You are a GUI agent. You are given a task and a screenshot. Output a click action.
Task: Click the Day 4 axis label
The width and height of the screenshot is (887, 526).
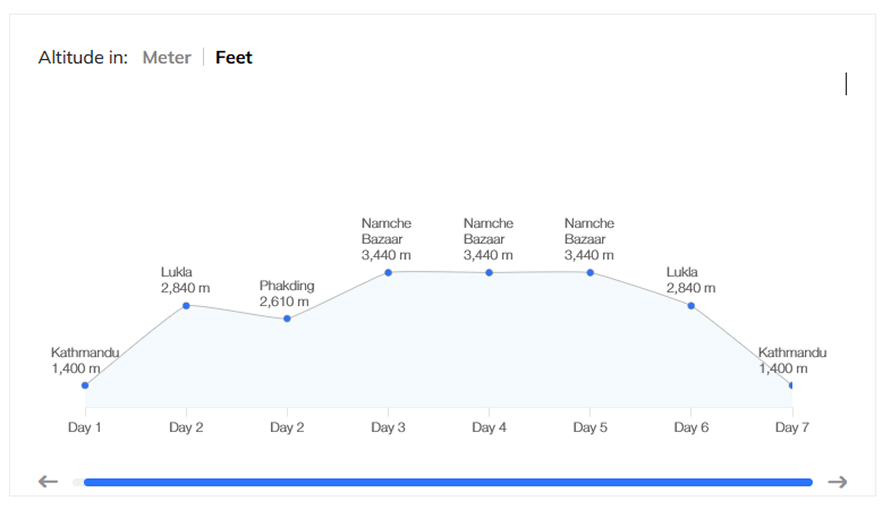pos(489,428)
